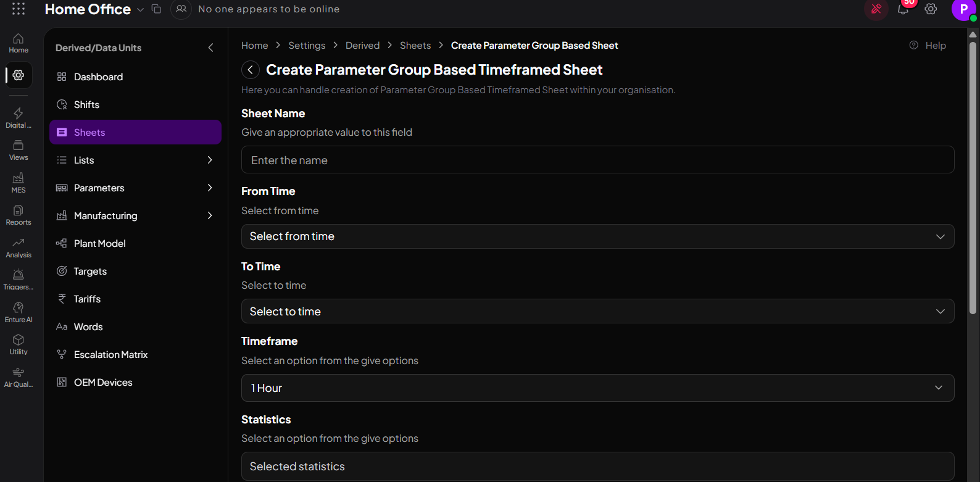The width and height of the screenshot is (980, 482).
Task: Open Dashboard in the sidebar menu
Action: 135,77
